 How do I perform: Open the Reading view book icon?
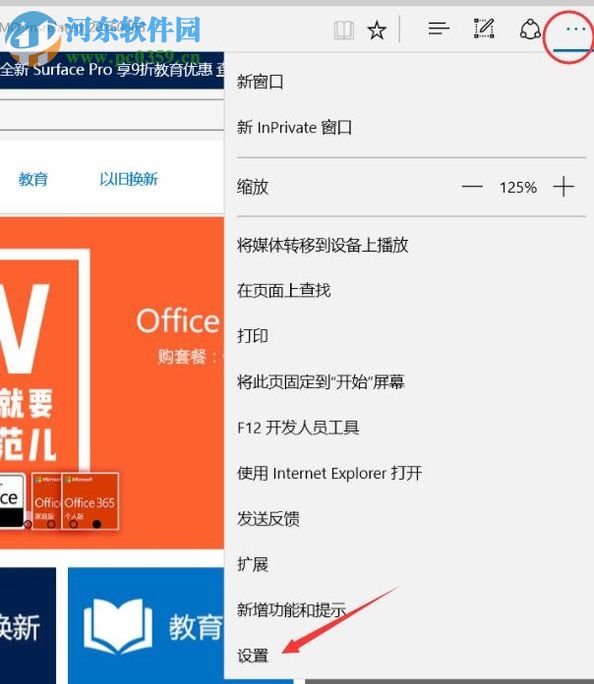click(344, 30)
